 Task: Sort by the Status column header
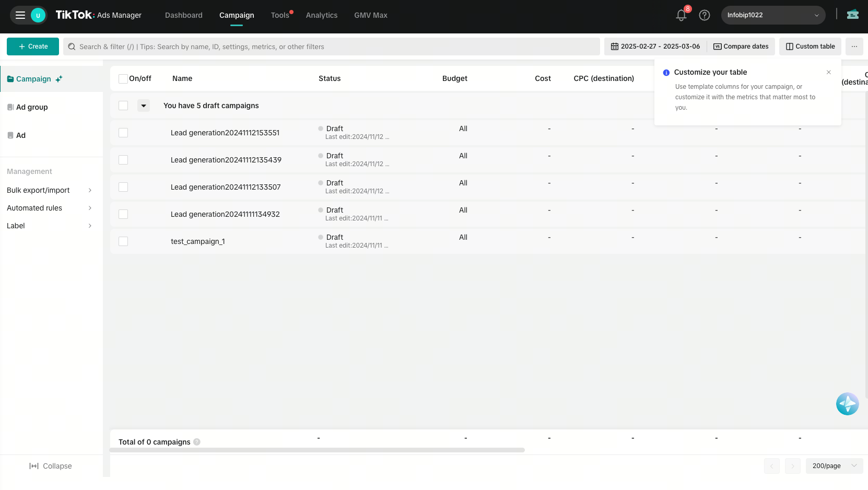click(x=330, y=78)
